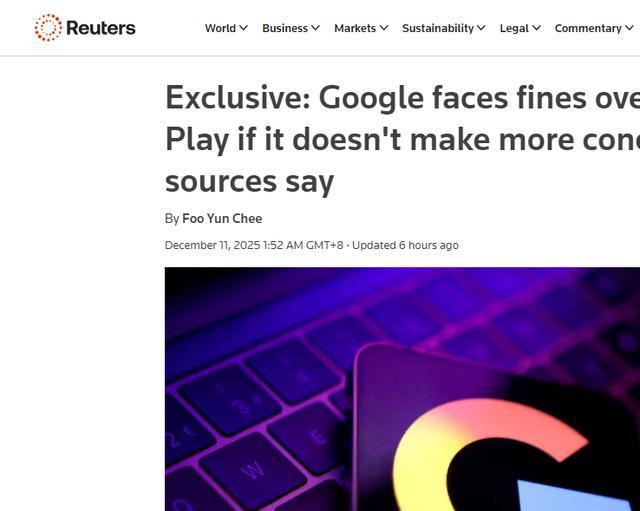Open the Markets navigation menu
The width and height of the screenshot is (640, 511).
(x=355, y=28)
